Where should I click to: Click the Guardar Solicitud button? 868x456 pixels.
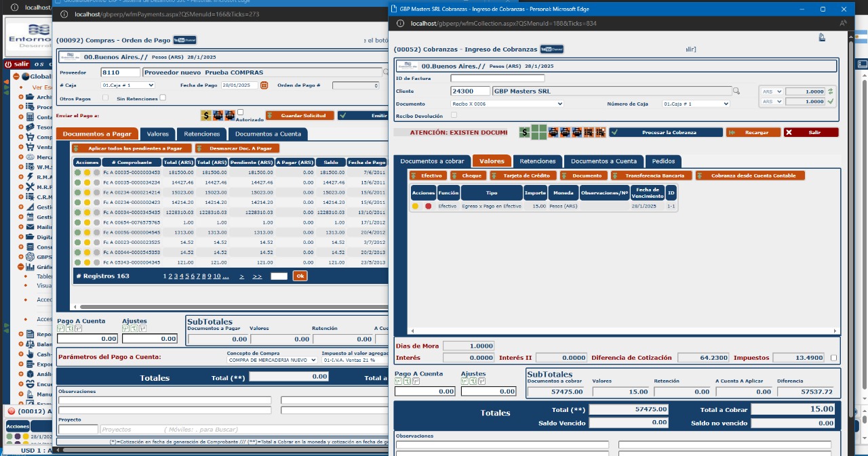(x=300, y=116)
